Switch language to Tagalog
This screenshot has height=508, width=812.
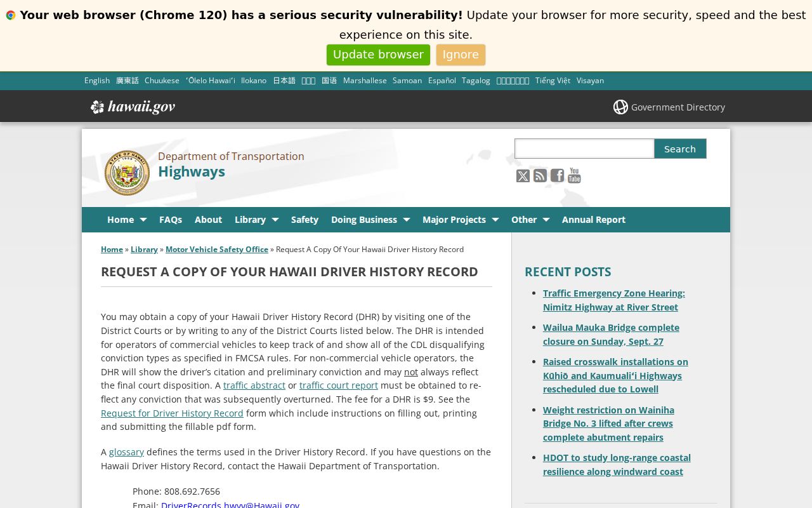coord(476,81)
